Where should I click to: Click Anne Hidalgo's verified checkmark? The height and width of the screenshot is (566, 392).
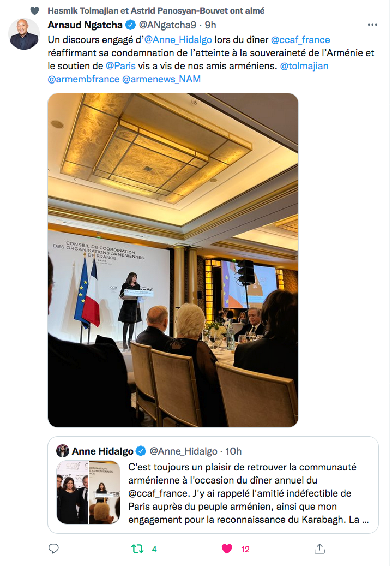pos(140,451)
